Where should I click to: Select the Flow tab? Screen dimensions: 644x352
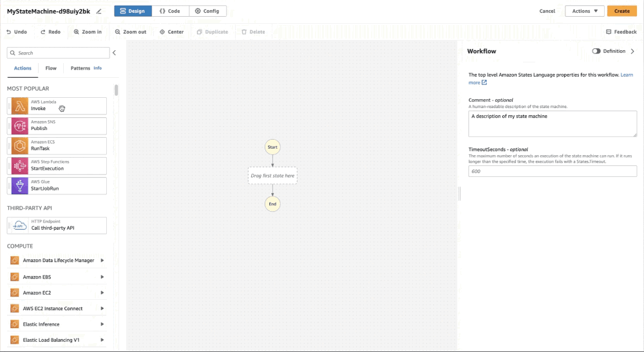tap(51, 68)
